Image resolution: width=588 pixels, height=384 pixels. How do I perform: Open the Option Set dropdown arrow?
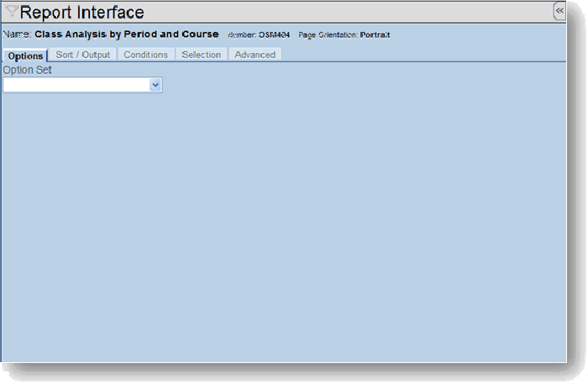pos(155,85)
